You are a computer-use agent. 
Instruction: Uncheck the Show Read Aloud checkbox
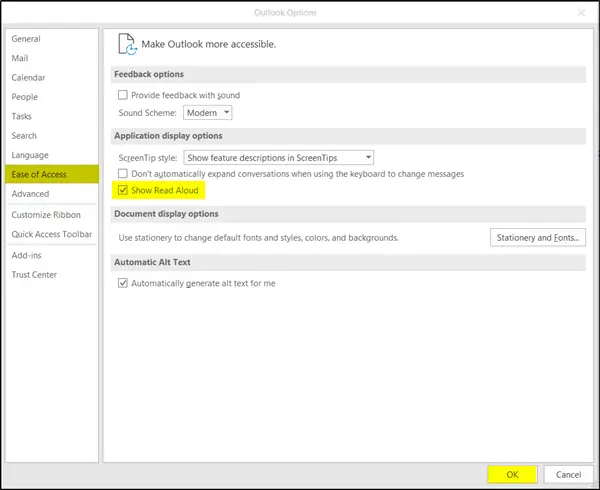(x=122, y=190)
